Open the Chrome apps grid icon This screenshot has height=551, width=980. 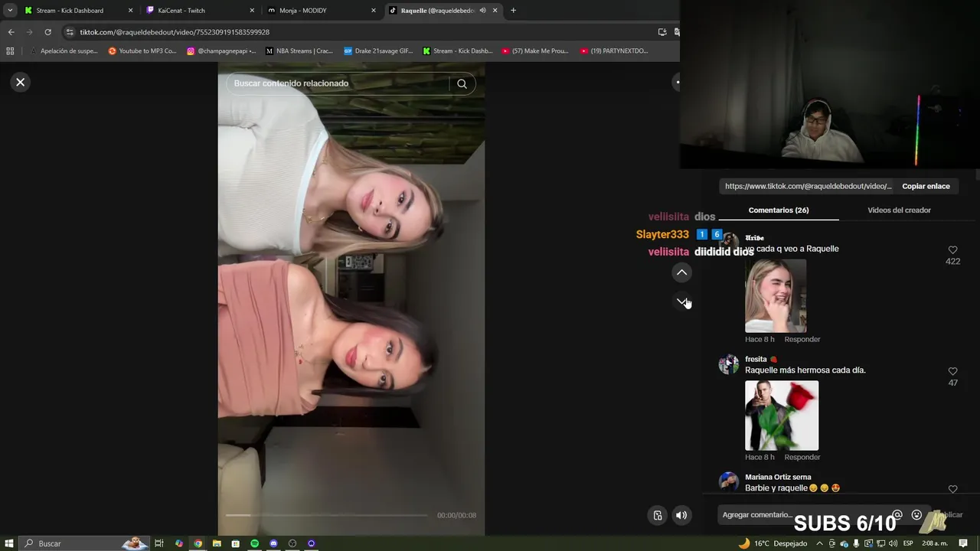click(10, 51)
